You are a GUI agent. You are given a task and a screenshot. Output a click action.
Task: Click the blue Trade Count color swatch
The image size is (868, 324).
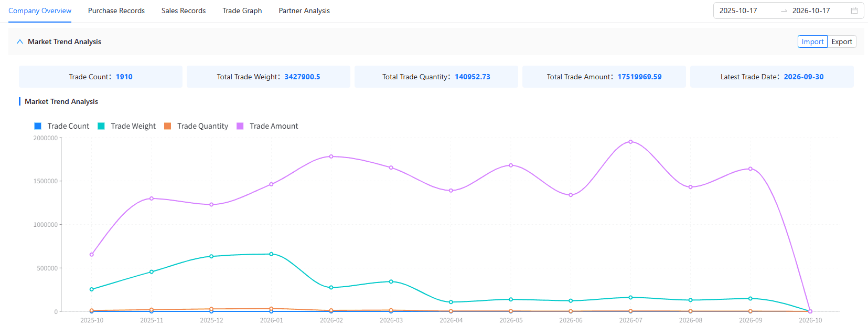[38, 126]
